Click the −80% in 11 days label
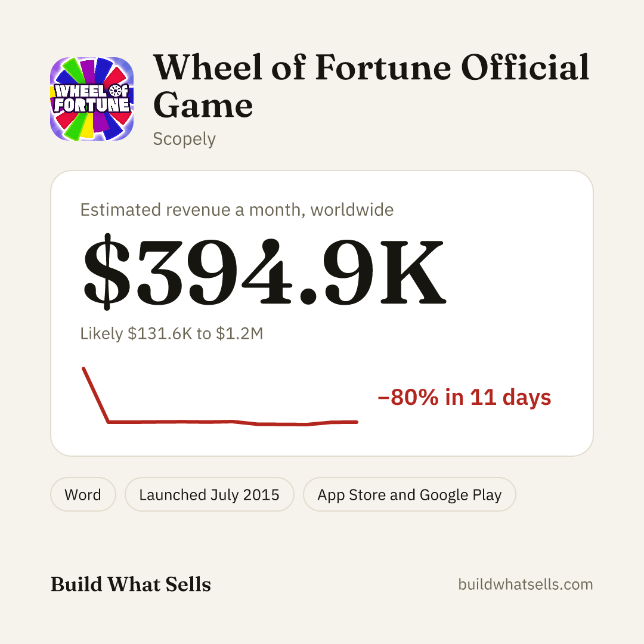Screen dimensions: 644x644 464,397
